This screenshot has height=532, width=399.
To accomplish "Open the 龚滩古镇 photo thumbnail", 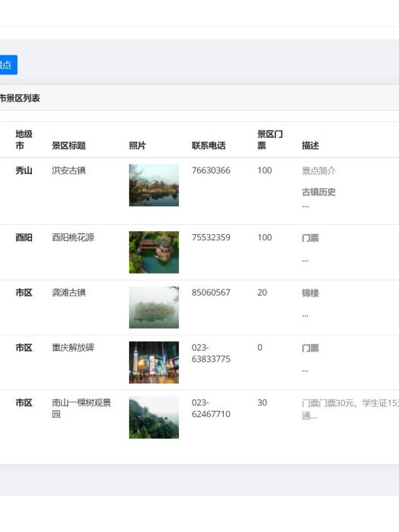I will click(x=154, y=308).
